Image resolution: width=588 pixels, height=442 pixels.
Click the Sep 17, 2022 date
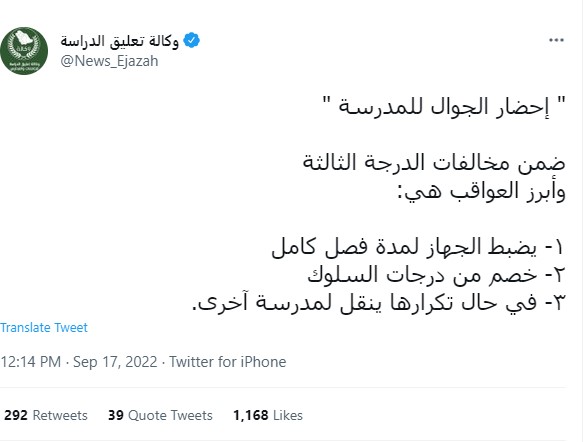[115, 362]
